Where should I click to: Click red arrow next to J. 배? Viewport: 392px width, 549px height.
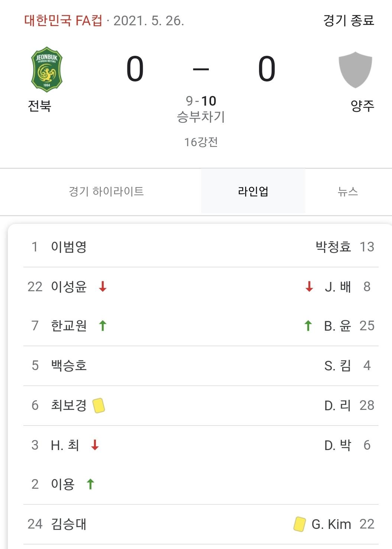pyautogui.click(x=309, y=286)
